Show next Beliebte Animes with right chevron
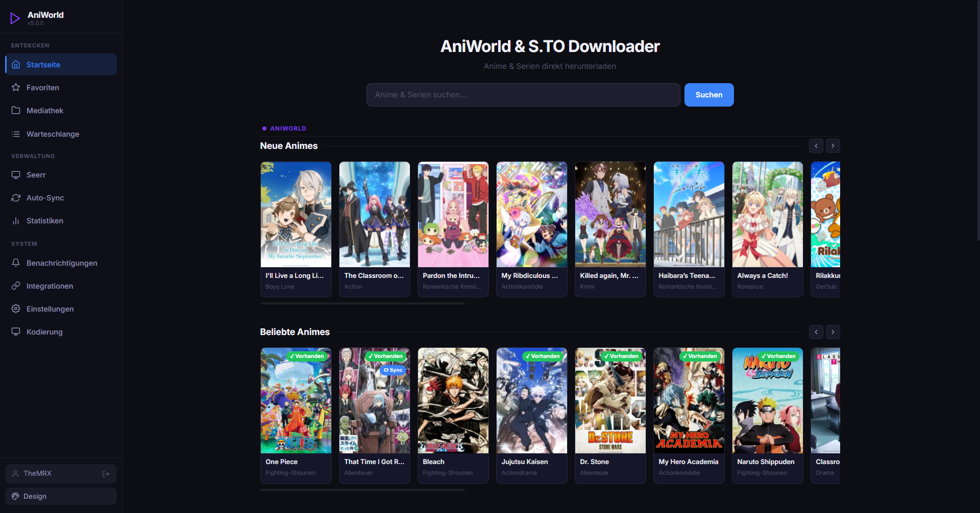The height and width of the screenshot is (513, 980). tap(833, 332)
